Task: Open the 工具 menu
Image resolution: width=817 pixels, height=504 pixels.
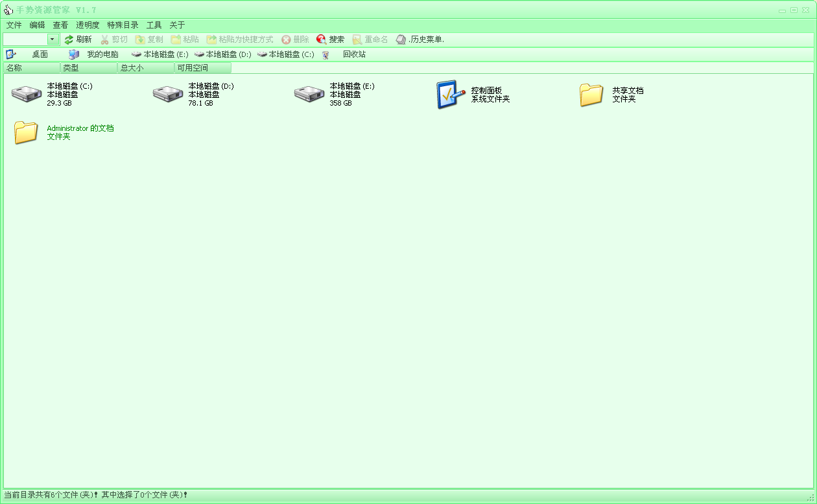Action: [154, 25]
